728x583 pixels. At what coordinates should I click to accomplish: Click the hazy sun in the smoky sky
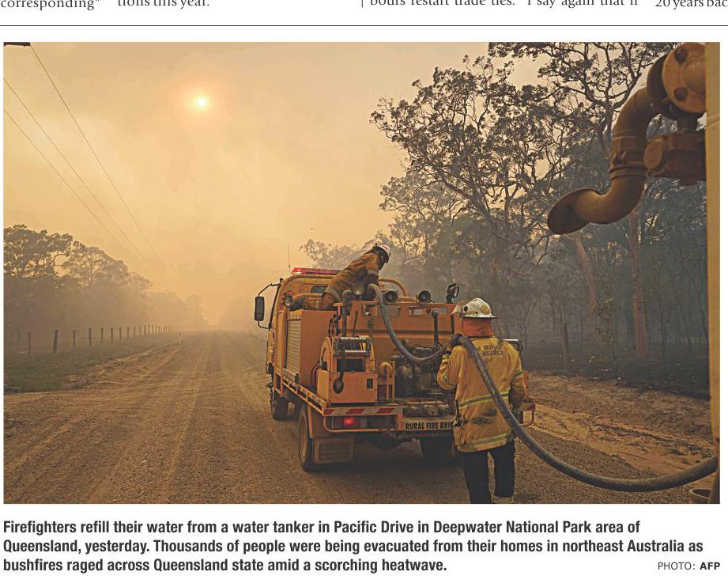pos(202,102)
